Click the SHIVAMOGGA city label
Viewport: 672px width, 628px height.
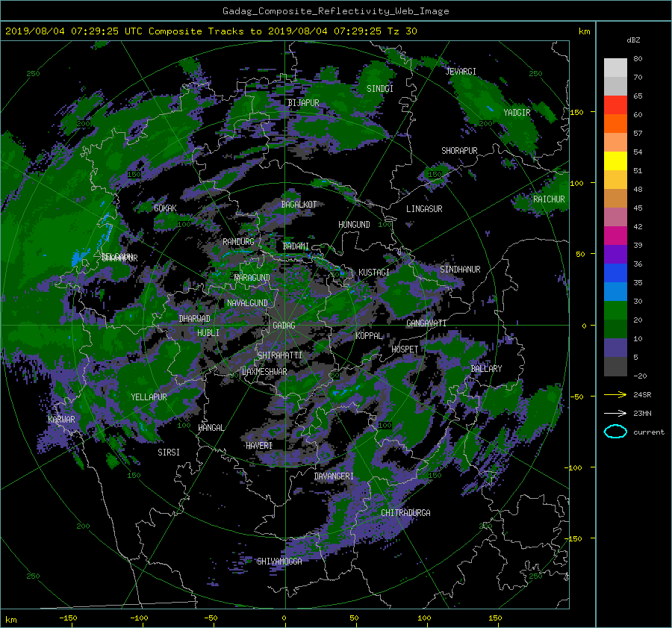click(x=279, y=562)
